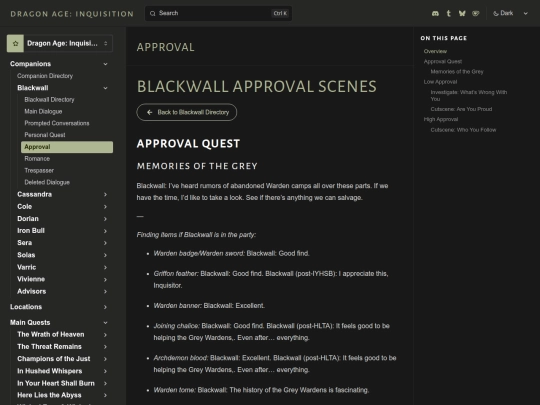Click Back to Blackwall Directory button
The width and height of the screenshot is (540, 405).
coord(187,112)
